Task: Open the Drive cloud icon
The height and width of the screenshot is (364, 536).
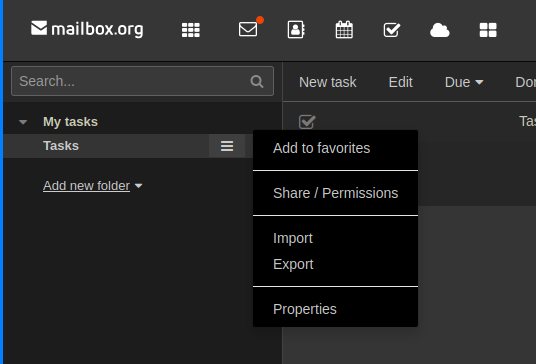Action: (x=440, y=30)
